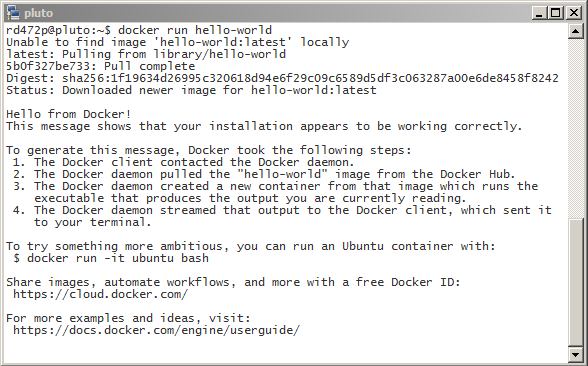The image size is (588, 366).
Task: Open the docs.docker.com userguide link
Action: pyautogui.click(x=156, y=330)
